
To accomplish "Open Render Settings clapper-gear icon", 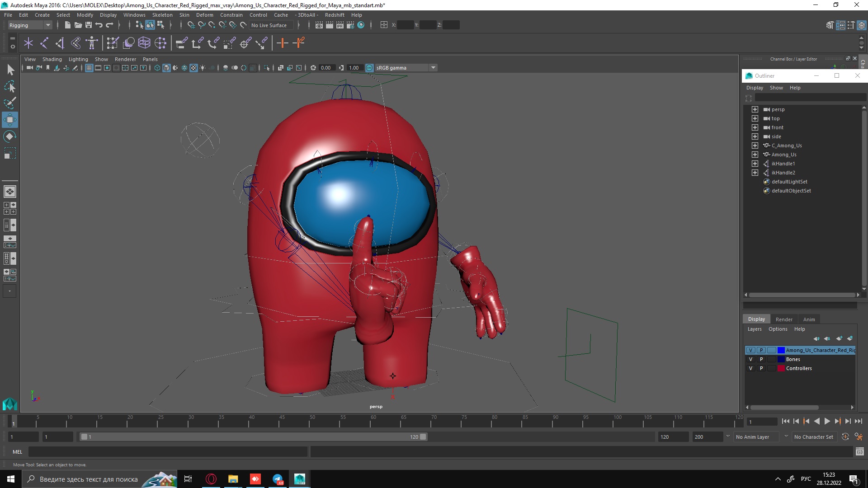I will tap(350, 25).
